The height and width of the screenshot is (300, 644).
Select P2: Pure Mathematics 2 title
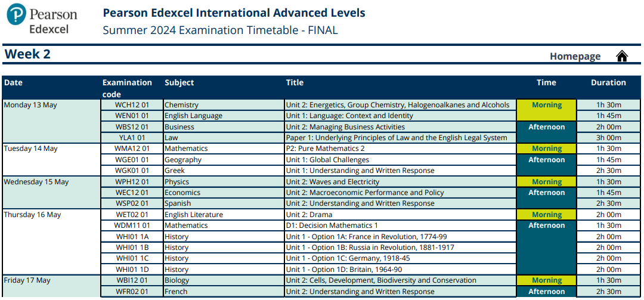click(333, 149)
